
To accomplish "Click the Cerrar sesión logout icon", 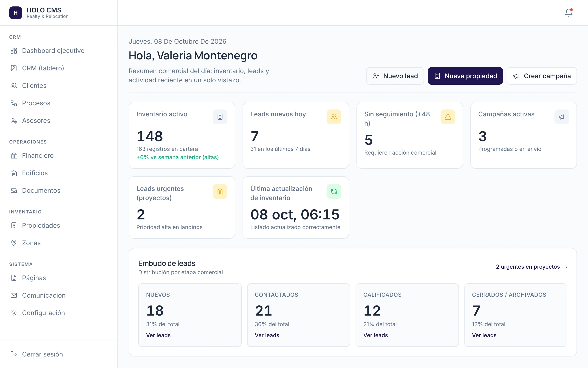I will coord(14,354).
